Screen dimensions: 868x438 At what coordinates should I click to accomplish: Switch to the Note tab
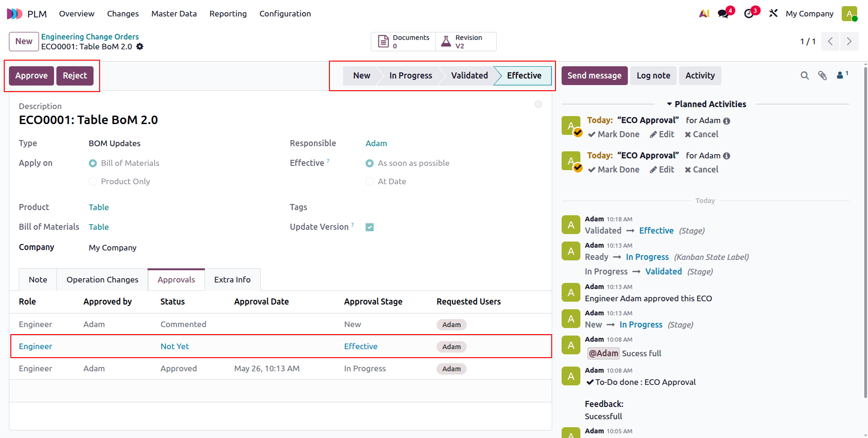38,280
